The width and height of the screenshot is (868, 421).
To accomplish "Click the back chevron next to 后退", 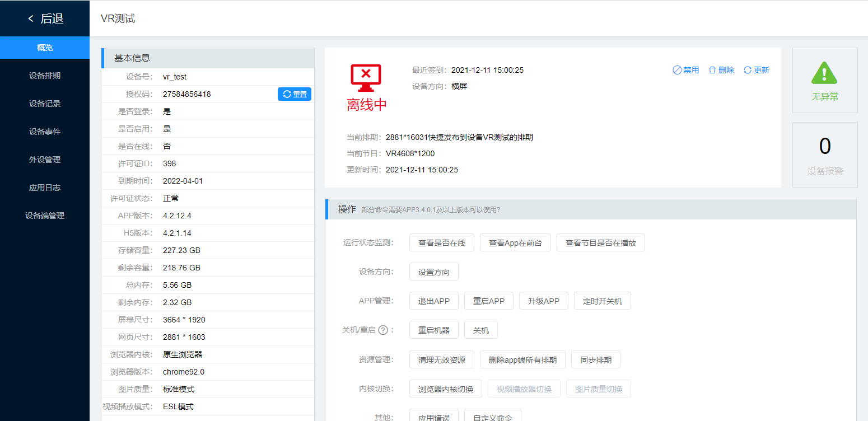I will [31, 18].
